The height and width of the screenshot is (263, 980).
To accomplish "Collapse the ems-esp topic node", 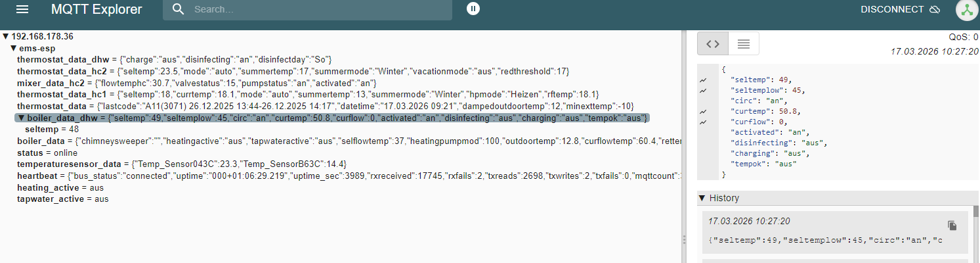I will coord(13,49).
